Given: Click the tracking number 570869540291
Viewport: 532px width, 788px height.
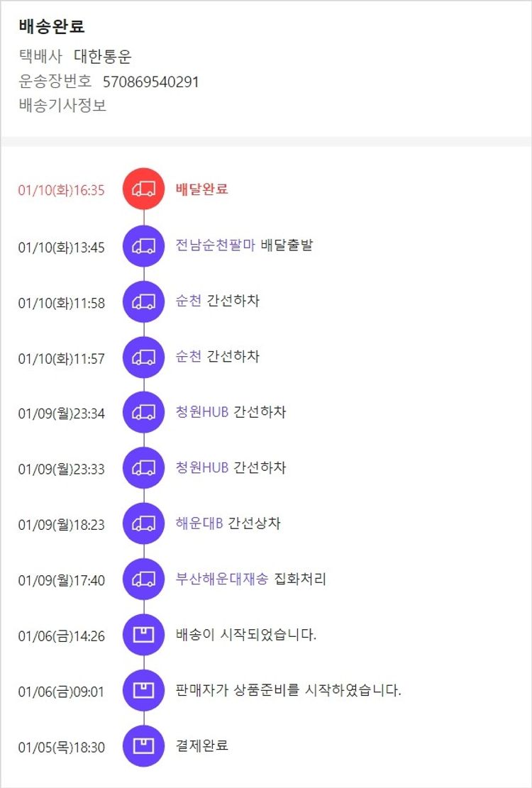Looking at the screenshot, I should [150, 82].
